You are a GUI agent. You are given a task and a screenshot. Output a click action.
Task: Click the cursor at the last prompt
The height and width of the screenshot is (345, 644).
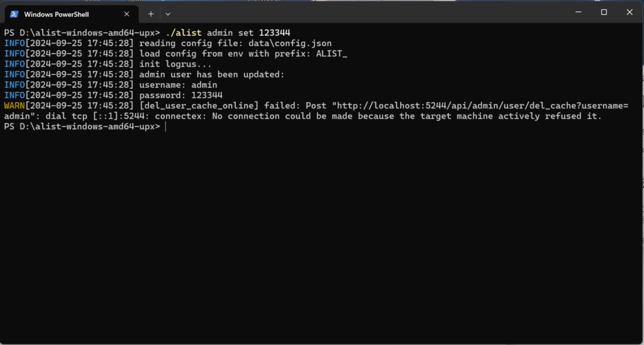coord(165,127)
